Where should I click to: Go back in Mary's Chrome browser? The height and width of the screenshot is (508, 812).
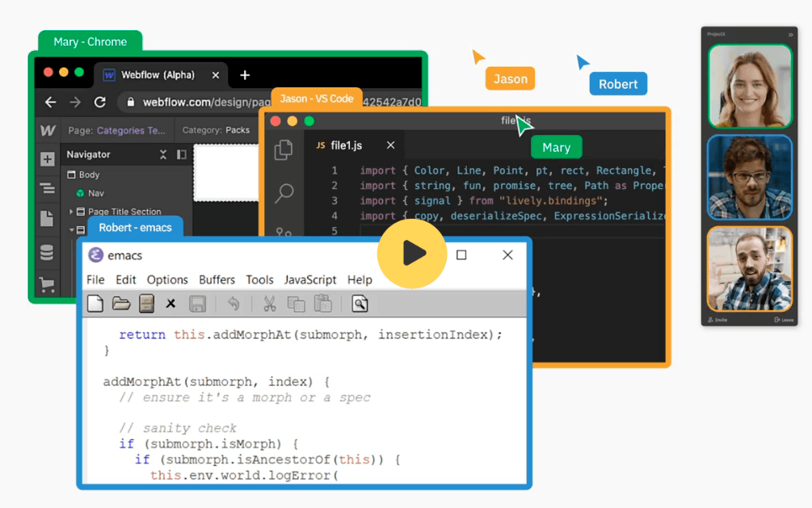tap(50, 102)
